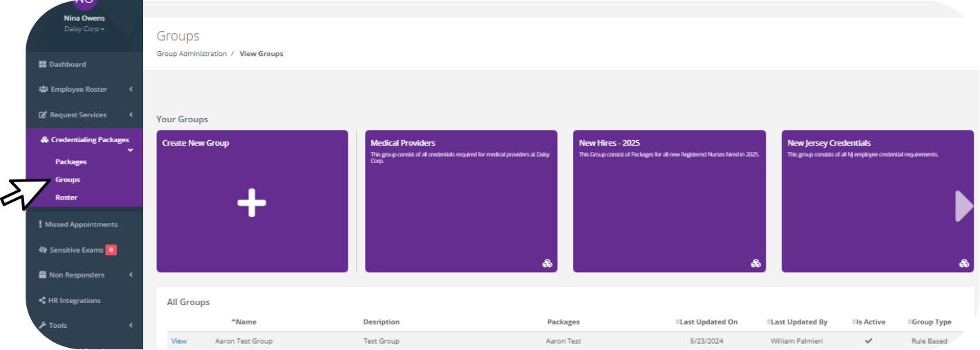
Task: Sort table by Last Updated On
Action: 706,322
